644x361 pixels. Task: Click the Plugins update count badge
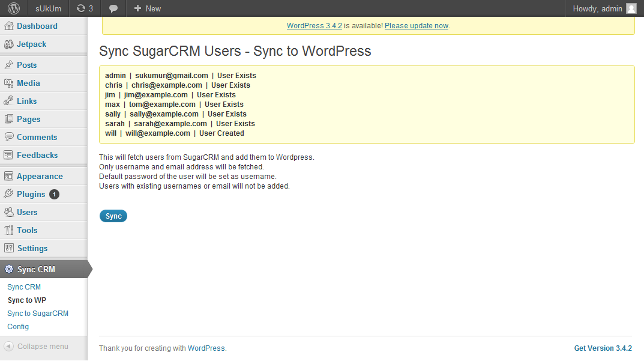click(x=54, y=194)
